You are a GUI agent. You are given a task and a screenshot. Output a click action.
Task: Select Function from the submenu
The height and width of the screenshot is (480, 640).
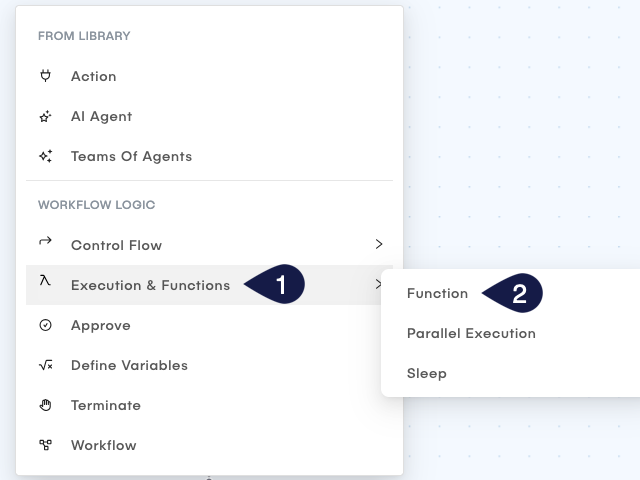437,294
